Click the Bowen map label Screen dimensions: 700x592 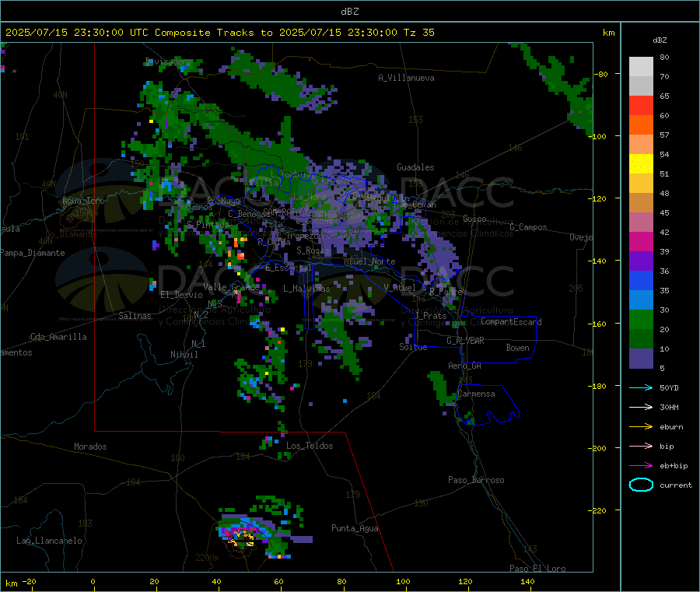tap(517, 347)
